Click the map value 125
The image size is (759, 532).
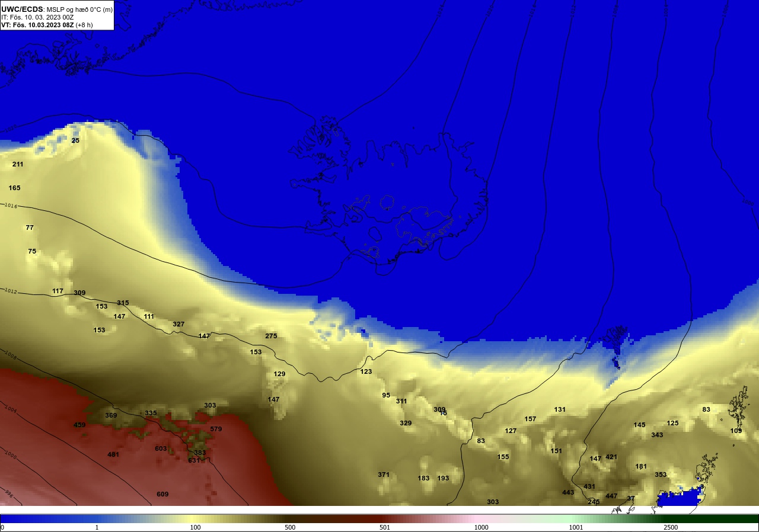[x=672, y=423]
